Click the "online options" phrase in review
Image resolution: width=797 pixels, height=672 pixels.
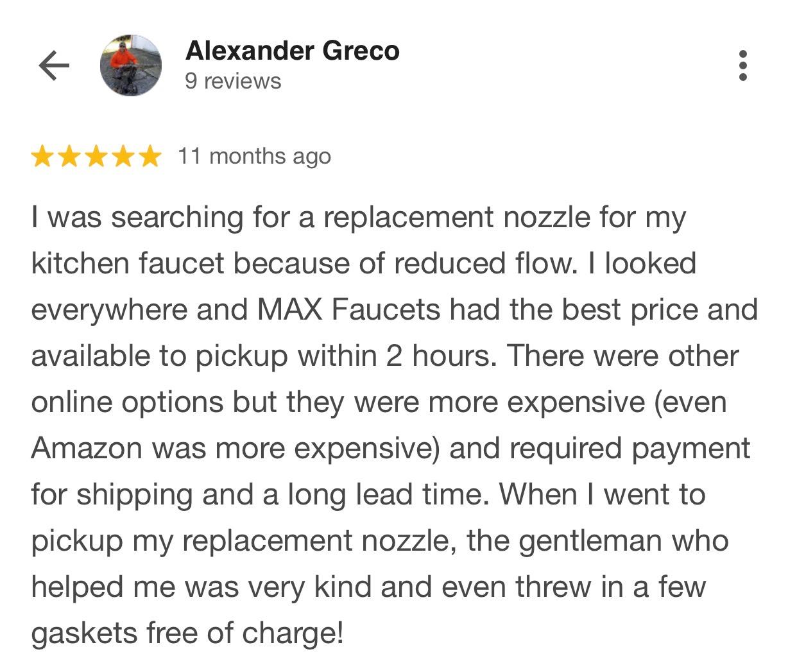coord(127,402)
